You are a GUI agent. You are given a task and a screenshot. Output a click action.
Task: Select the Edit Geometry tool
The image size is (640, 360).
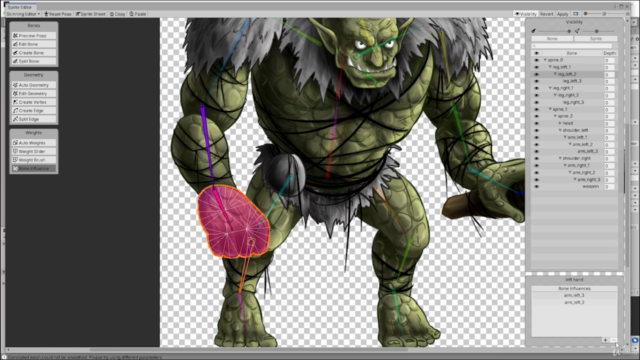click(33, 93)
